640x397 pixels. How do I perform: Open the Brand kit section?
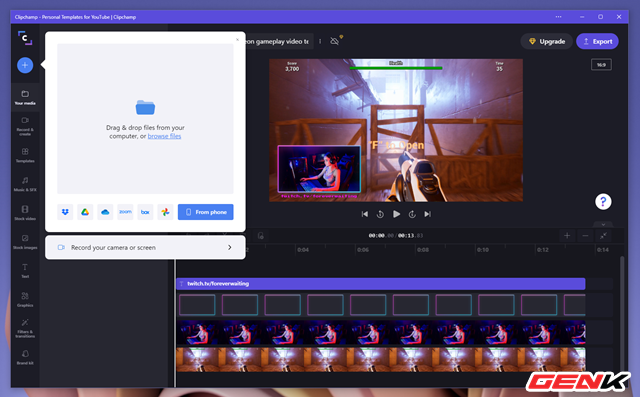25,357
